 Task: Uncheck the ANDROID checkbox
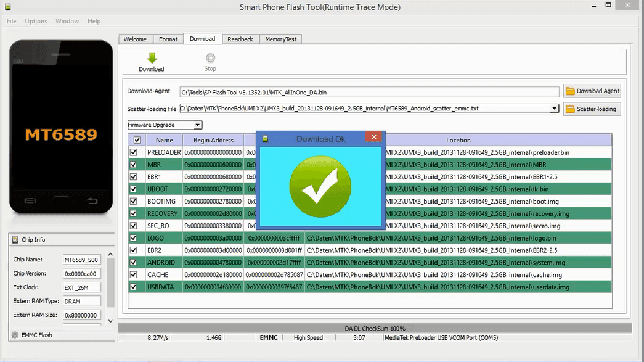coord(134,263)
